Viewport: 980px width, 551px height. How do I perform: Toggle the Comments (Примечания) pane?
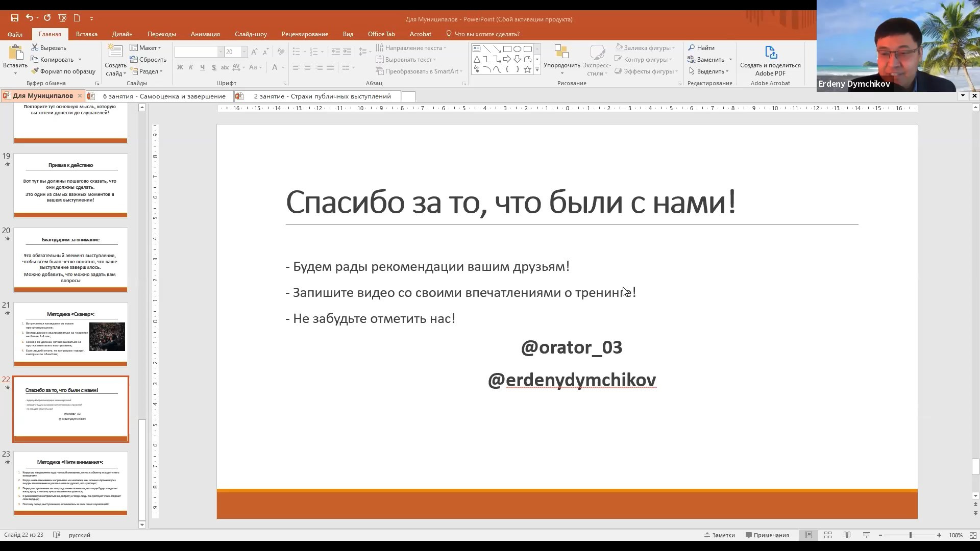767,535
